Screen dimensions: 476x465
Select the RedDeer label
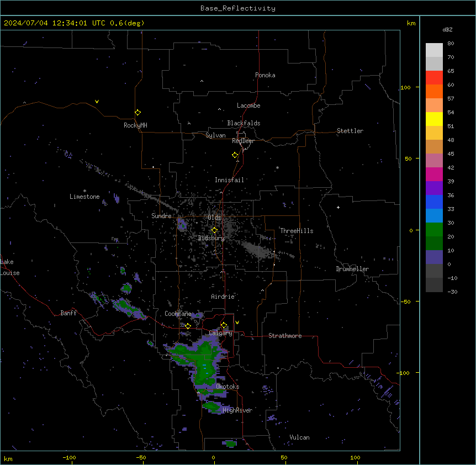(x=243, y=141)
